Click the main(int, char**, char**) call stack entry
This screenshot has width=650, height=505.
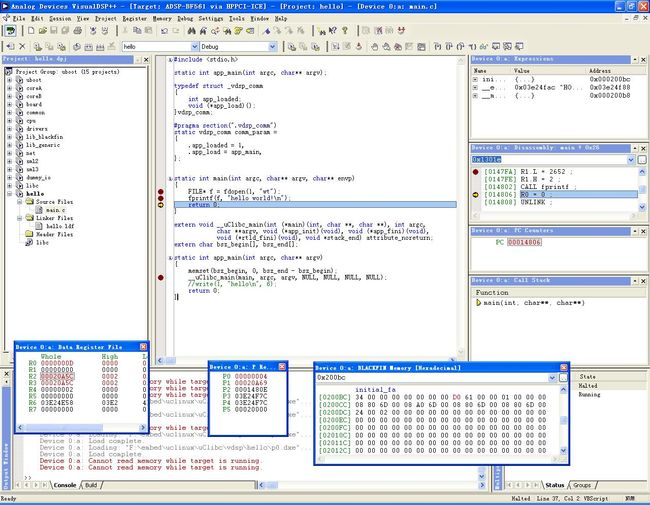[x=534, y=303]
